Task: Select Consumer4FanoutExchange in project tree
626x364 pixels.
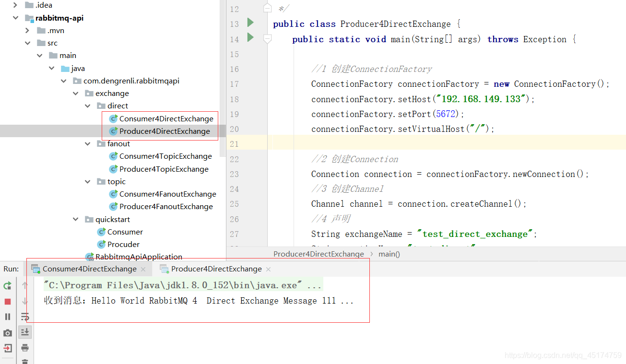Action: click(x=168, y=194)
